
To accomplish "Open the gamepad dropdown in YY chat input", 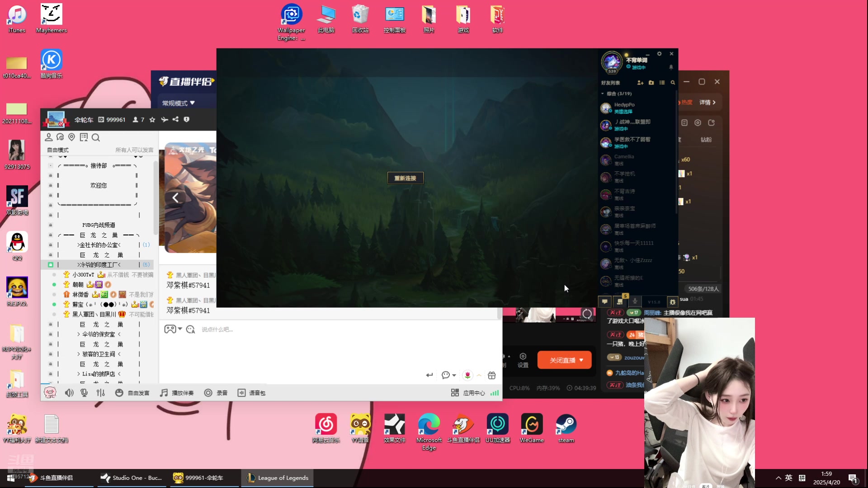I will (173, 329).
